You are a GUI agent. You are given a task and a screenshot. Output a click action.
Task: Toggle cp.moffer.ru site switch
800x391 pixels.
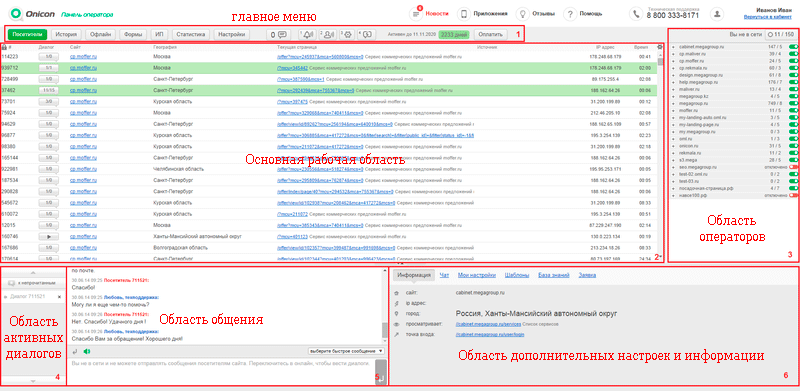tap(793, 61)
